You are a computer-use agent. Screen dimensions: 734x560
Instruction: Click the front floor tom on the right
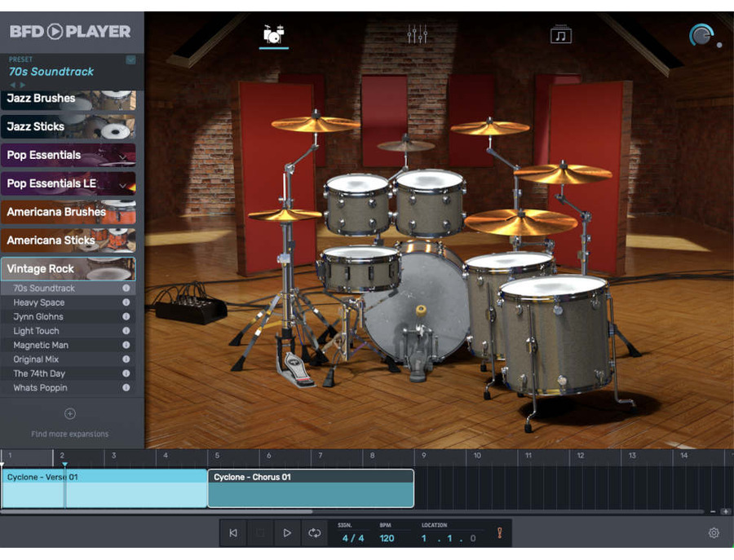pyautogui.click(x=556, y=334)
